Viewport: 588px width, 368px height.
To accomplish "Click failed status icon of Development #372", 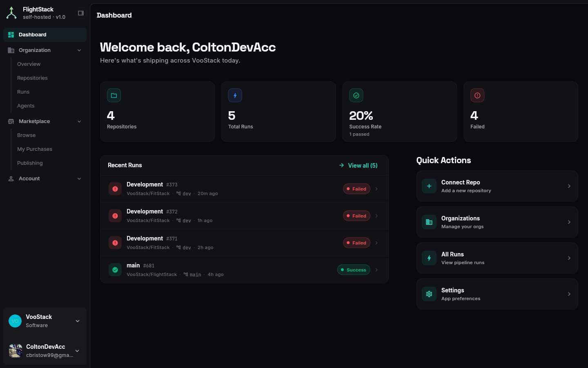I will (x=115, y=216).
